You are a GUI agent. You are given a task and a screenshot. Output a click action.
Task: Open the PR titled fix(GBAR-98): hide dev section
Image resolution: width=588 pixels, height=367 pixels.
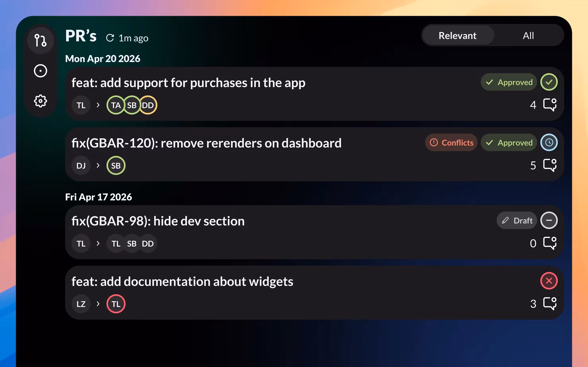(x=158, y=221)
